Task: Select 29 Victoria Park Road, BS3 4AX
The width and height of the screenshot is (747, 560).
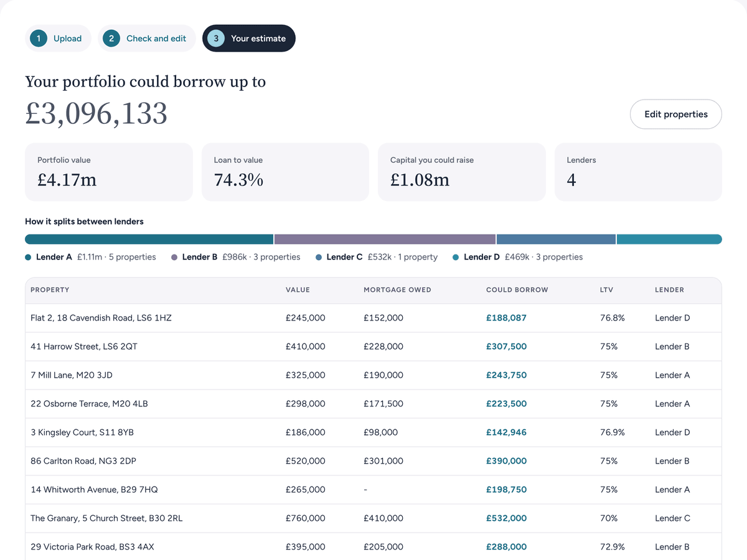Action: pos(374,547)
